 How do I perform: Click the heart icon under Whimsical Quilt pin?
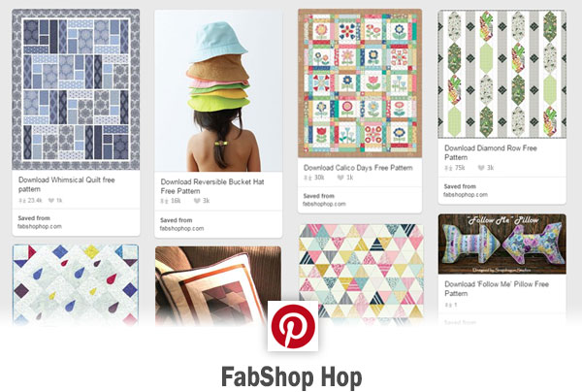51,201
